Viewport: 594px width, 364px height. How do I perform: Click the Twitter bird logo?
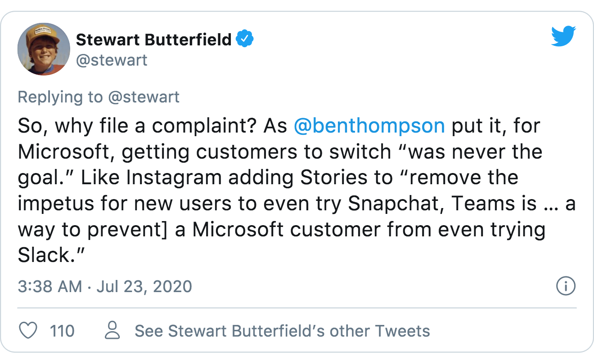click(563, 36)
